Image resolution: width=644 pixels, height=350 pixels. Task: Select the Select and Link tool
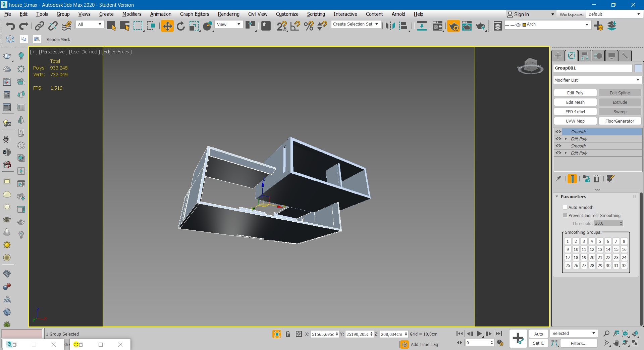[x=40, y=26]
